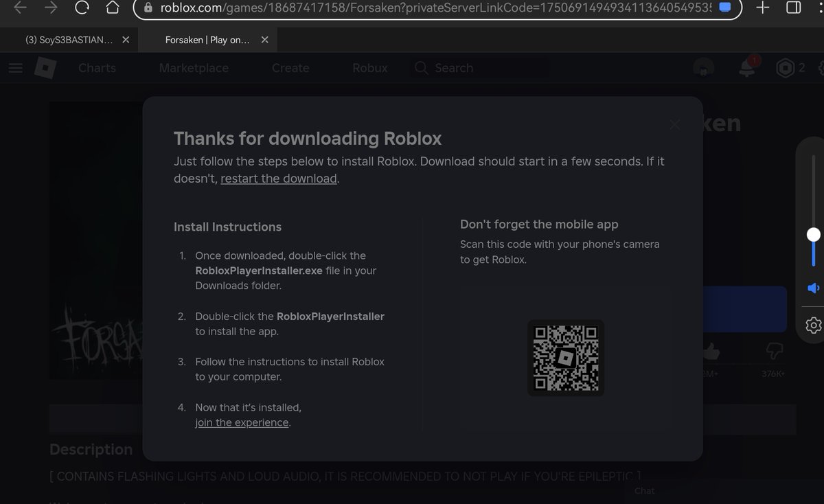Click the padlock site info icon
This screenshot has height=504, width=824.
tap(147, 8)
